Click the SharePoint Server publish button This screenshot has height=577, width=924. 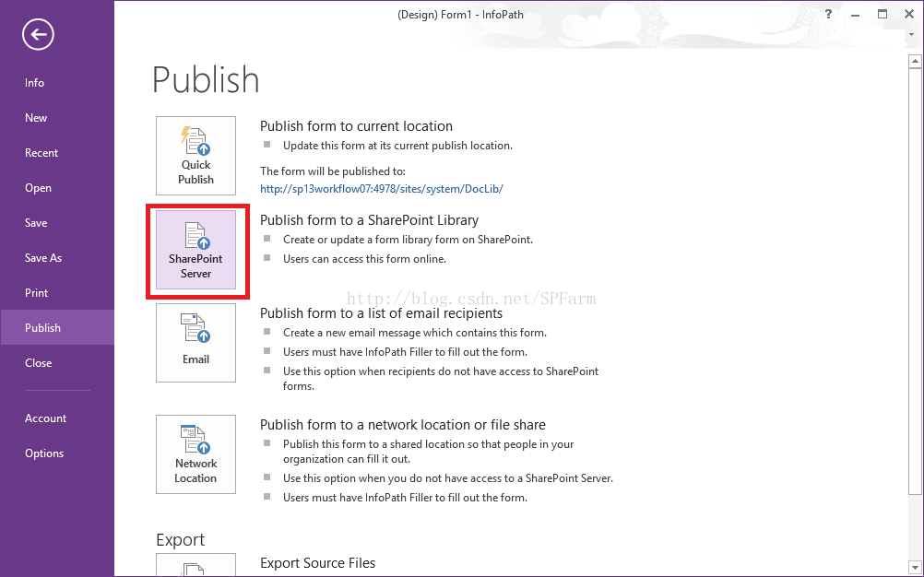point(195,250)
